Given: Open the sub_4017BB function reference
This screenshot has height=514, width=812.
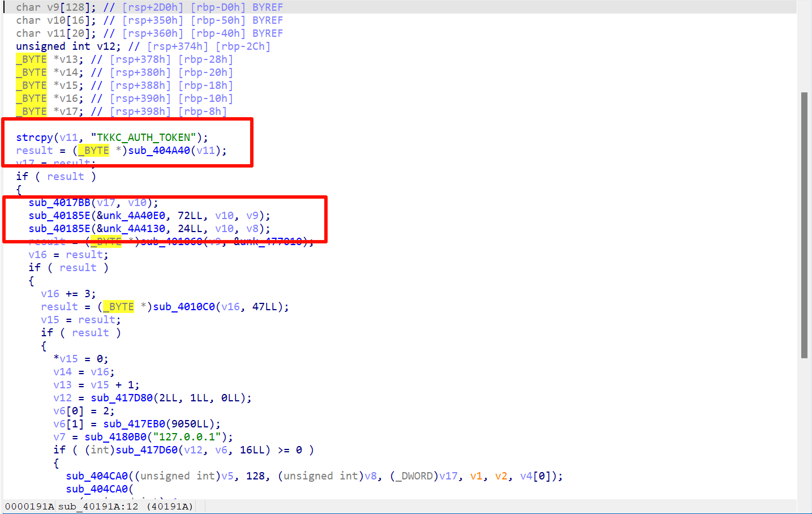Looking at the screenshot, I should tap(59, 203).
